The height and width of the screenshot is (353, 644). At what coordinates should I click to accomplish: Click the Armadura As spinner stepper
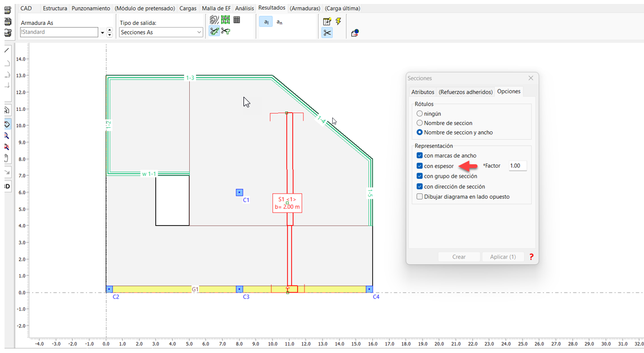[x=110, y=33]
